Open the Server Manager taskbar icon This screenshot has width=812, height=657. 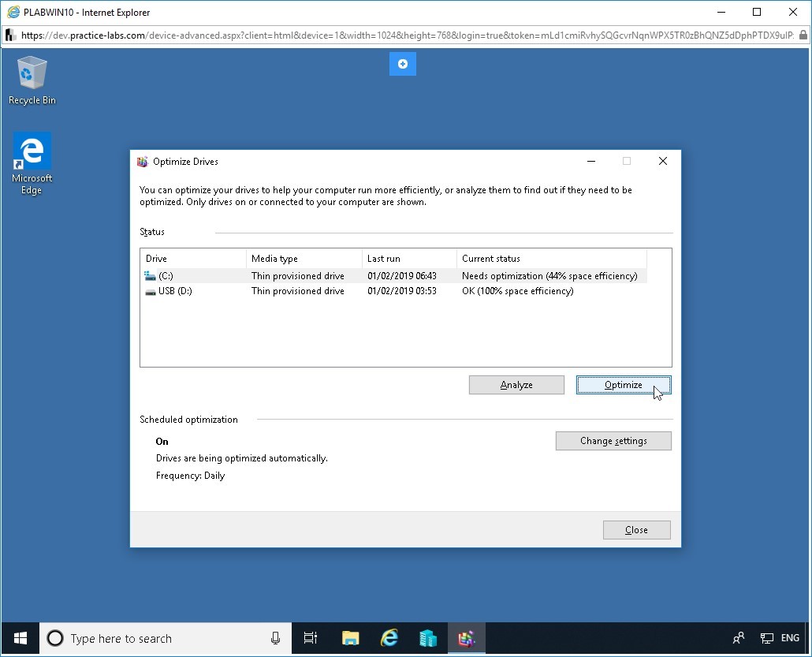pyautogui.click(x=428, y=638)
